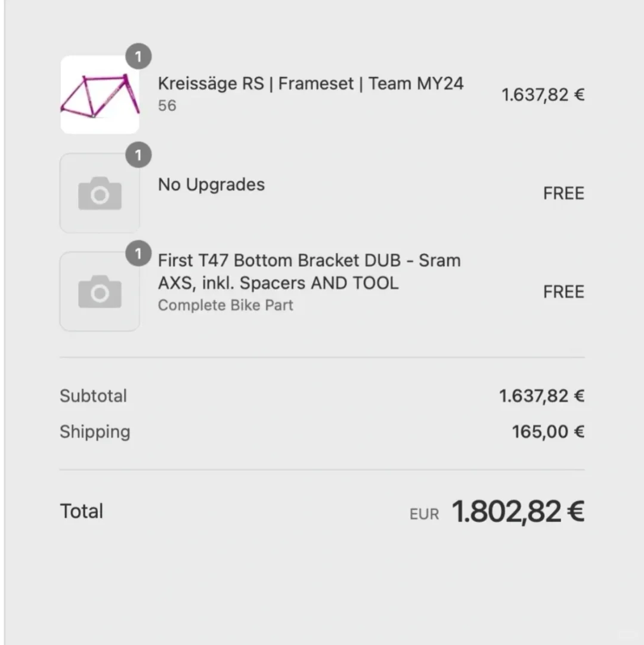Click the frameset price 1.637,82 €

click(543, 95)
